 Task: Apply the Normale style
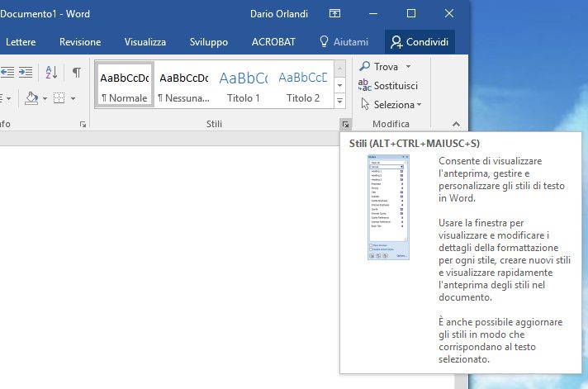(124, 85)
